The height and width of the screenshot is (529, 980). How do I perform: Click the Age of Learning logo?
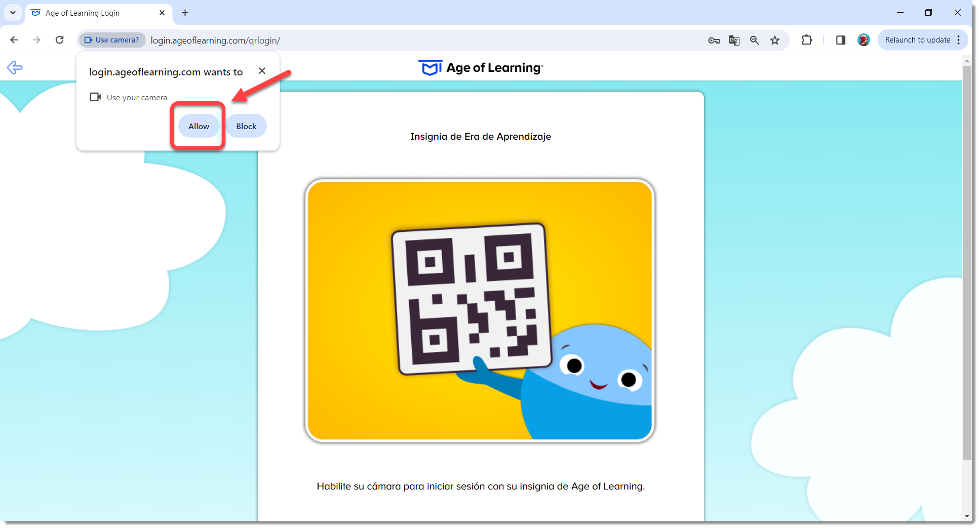coord(481,67)
